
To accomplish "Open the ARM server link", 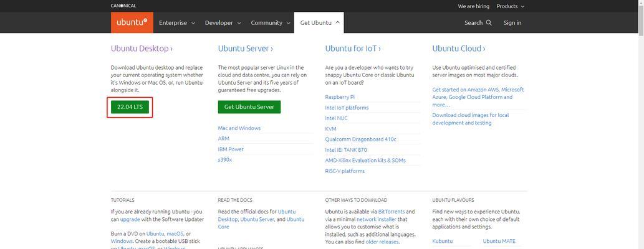I will point(224,139).
